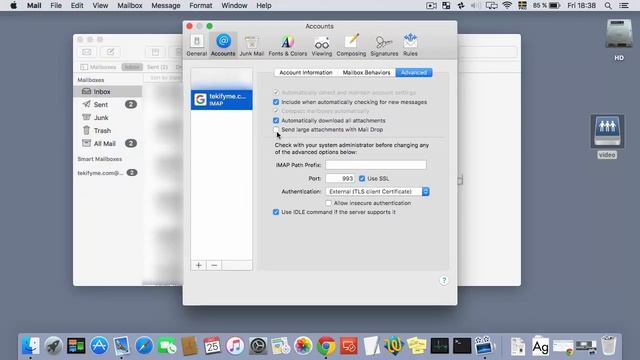Open Font Book from the Dock
This screenshot has width=640, height=360.
point(540,346)
